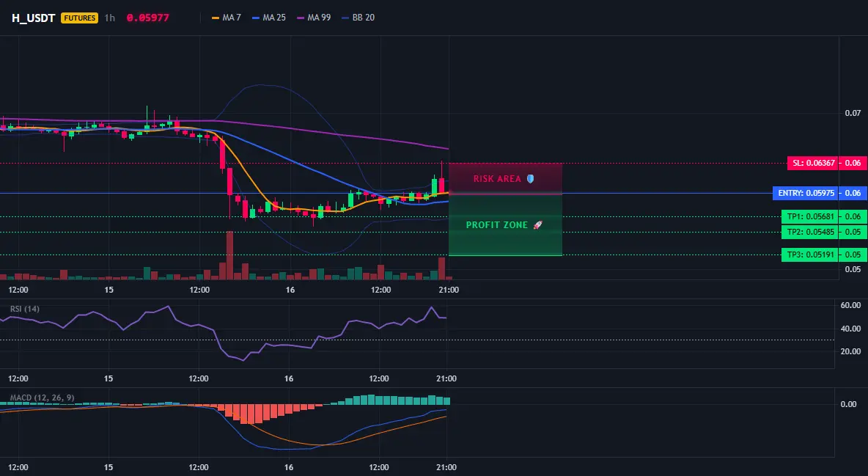Screen dimensions: 868x476
Task: Click the 60.00 RSI axis value
Action: tap(850, 305)
